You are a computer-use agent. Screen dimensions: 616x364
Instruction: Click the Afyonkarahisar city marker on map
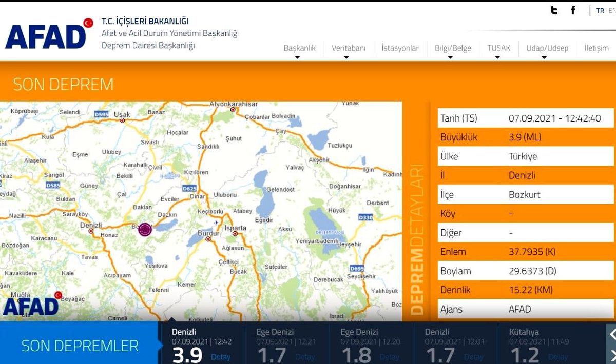click(233, 110)
